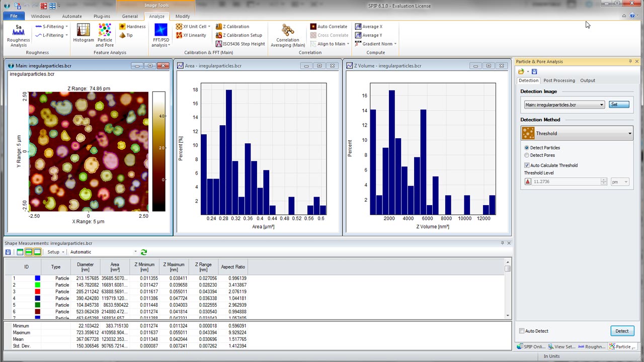Open Z Calibration
This screenshot has width=644, height=362.
(232, 27)
